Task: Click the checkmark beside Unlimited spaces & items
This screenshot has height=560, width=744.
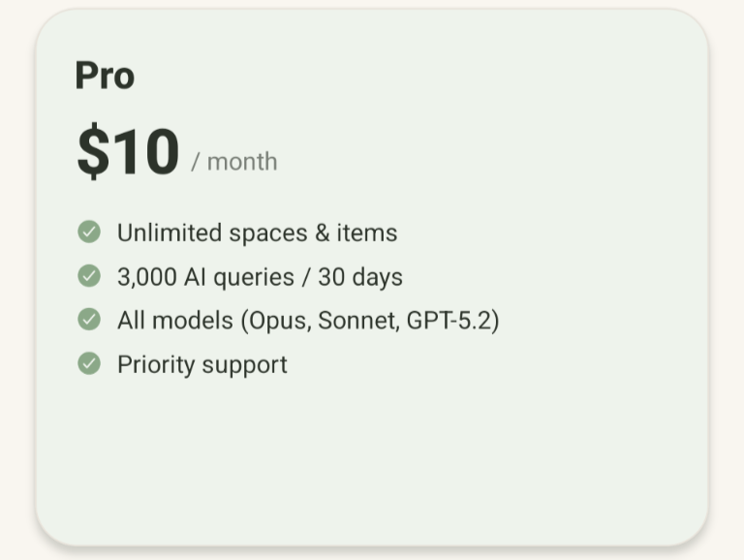Action: [89, 233]
